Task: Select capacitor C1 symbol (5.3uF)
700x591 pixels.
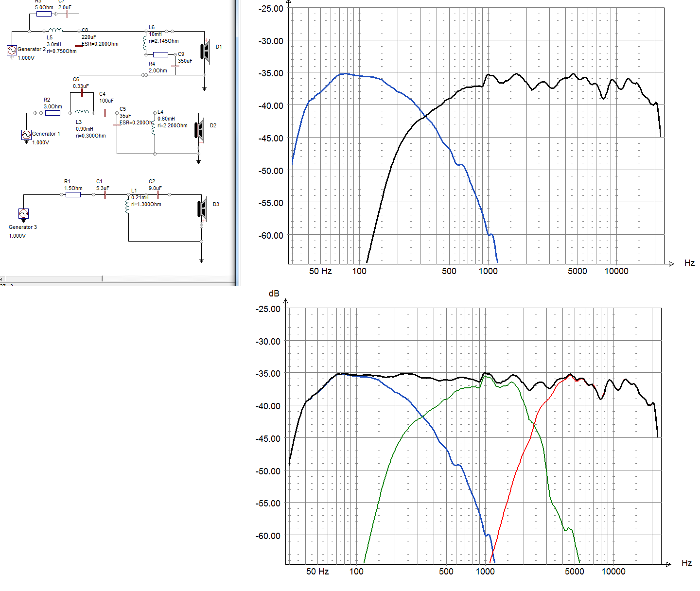Action: click(x=105, y=194)
